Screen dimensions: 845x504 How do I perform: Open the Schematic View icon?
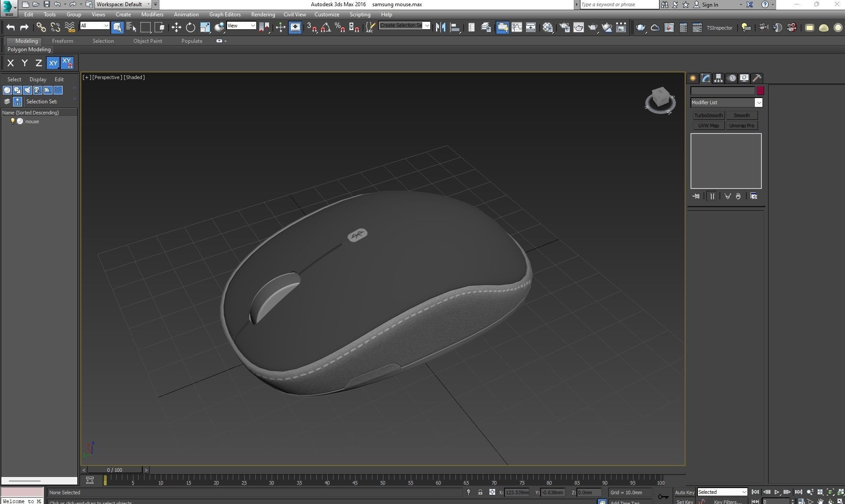530,27
